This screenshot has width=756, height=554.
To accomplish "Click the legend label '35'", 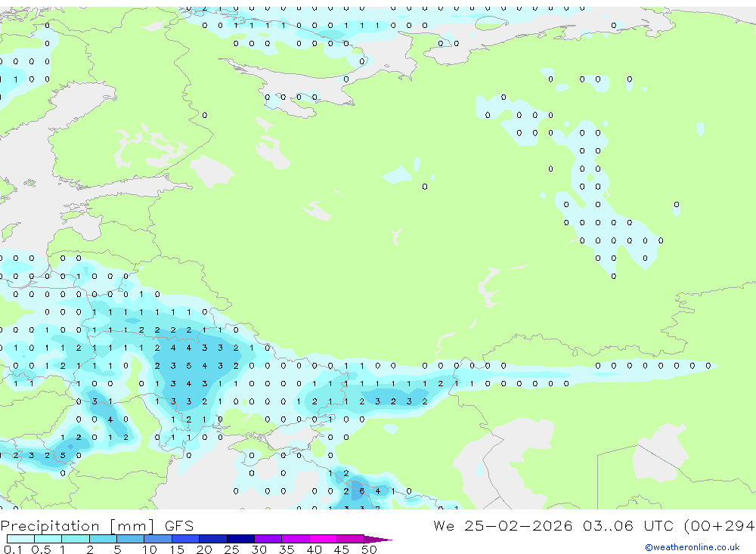I will coord(287,549).
